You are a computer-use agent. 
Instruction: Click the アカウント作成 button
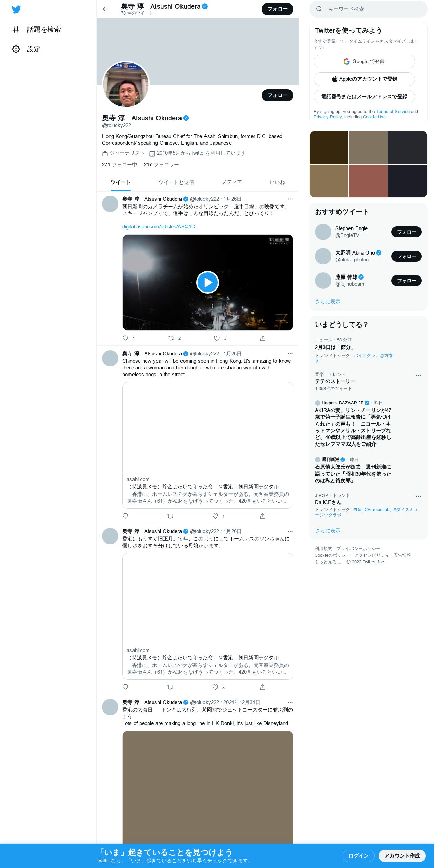point(402,856)
